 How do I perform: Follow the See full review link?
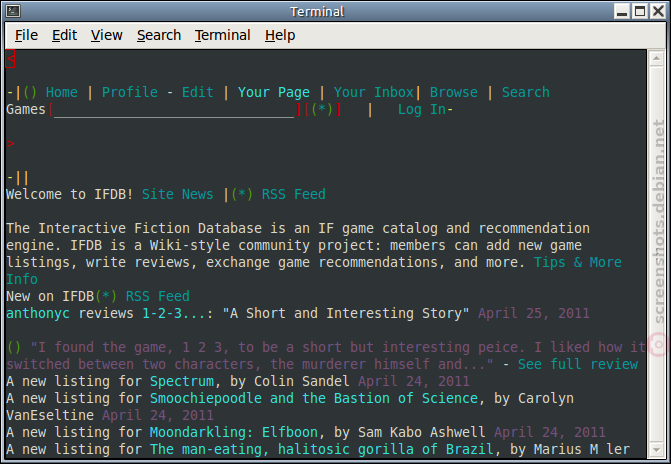[578, 364]
